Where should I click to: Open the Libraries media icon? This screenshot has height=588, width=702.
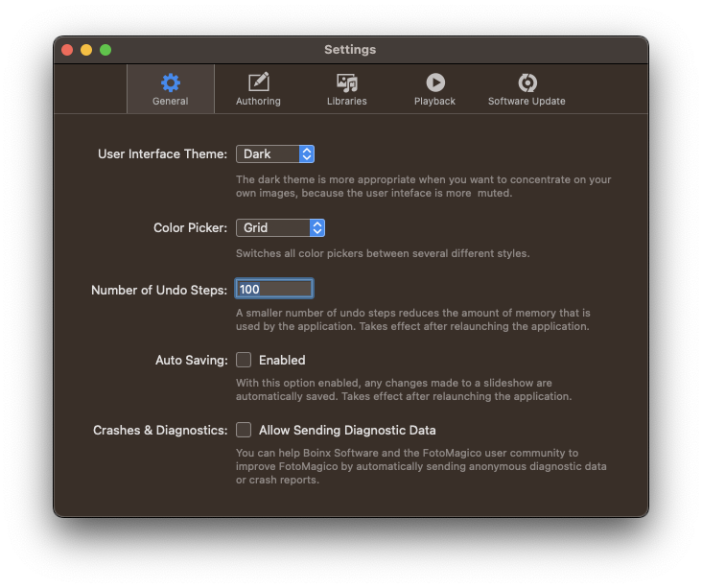click(346, 82)
